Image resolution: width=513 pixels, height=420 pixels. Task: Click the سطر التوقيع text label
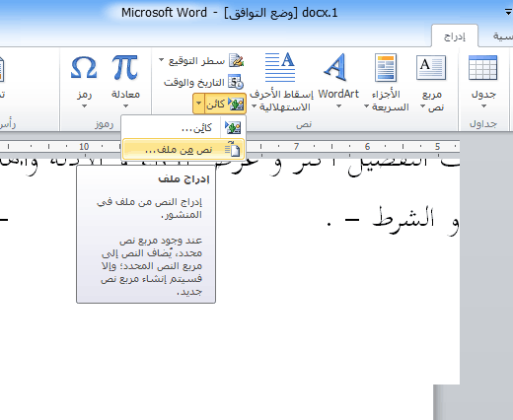196,61
